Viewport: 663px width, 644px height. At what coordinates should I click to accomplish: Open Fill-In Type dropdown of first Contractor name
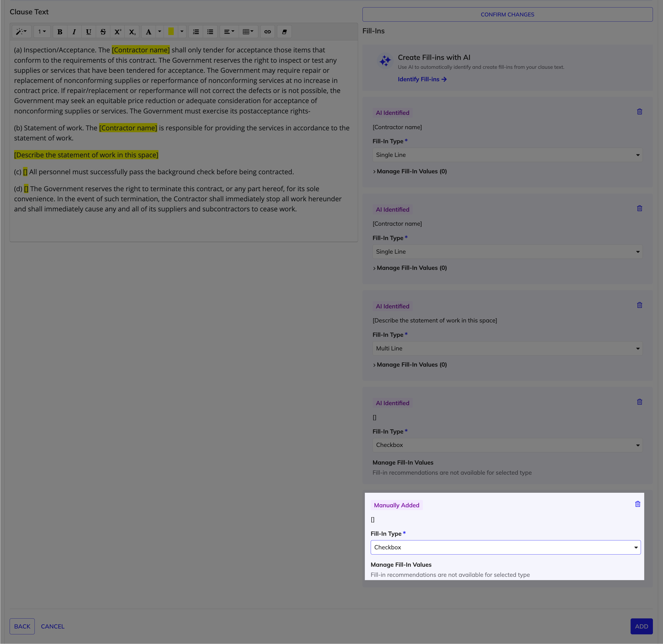click(507, 155)
